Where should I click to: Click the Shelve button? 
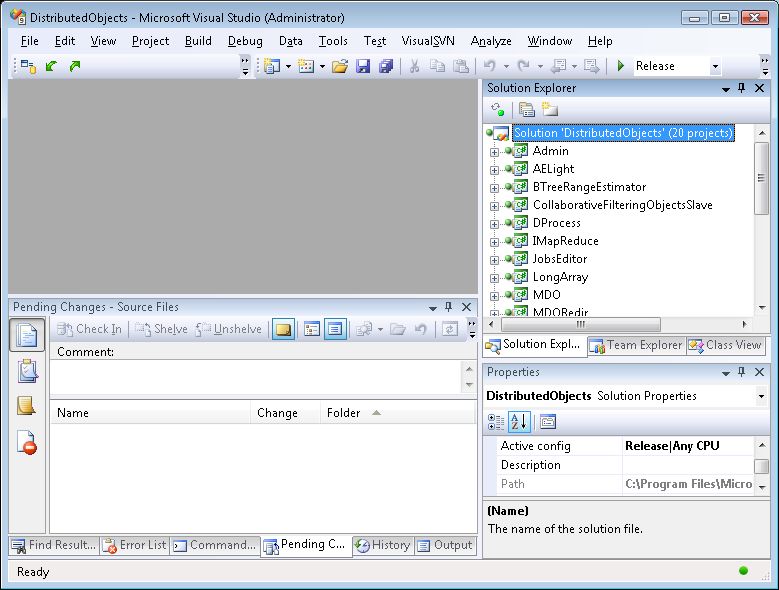161,329
